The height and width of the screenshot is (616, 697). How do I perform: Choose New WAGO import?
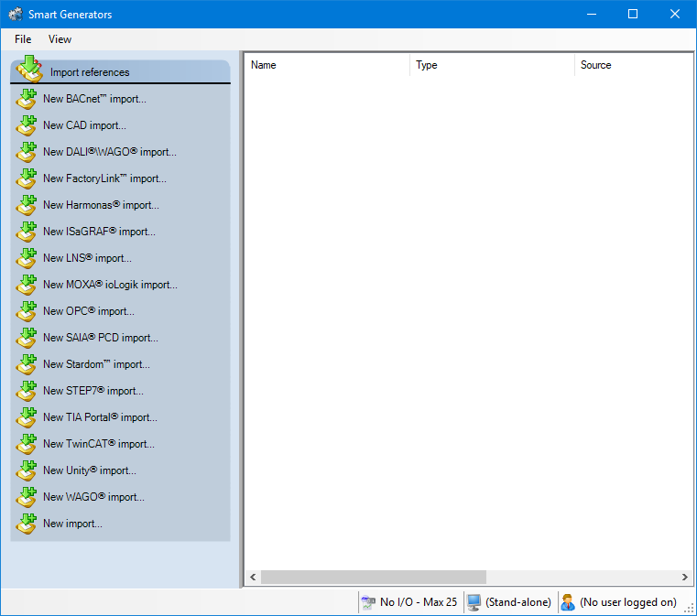[93, 497]
